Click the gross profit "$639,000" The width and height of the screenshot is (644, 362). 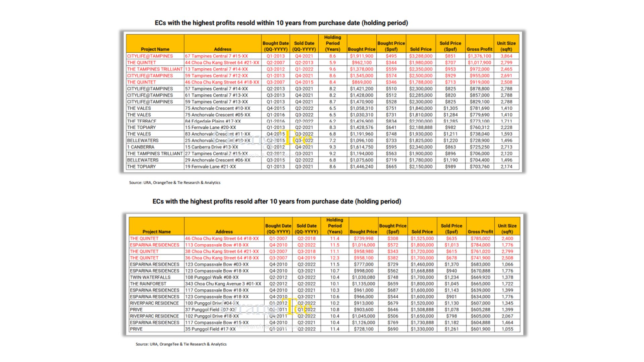tap(480, 290)
